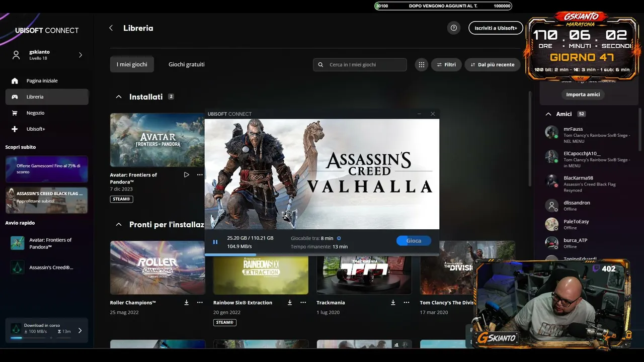Click the gskianto username text

click(39, 52)
